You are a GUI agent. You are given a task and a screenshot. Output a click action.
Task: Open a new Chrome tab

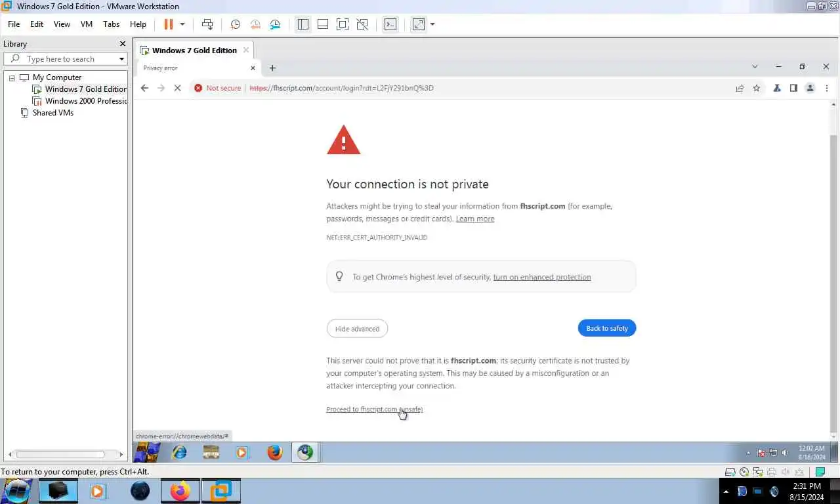point(272,68)
